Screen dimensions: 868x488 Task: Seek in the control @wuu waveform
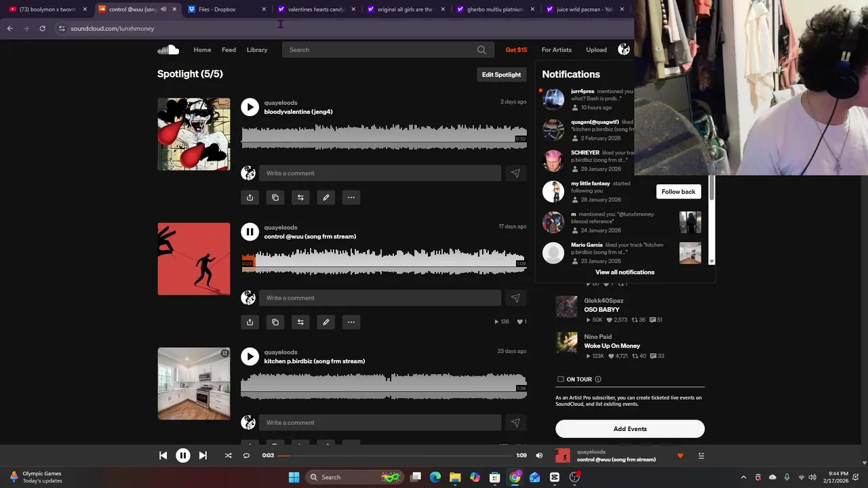(384, 261)
